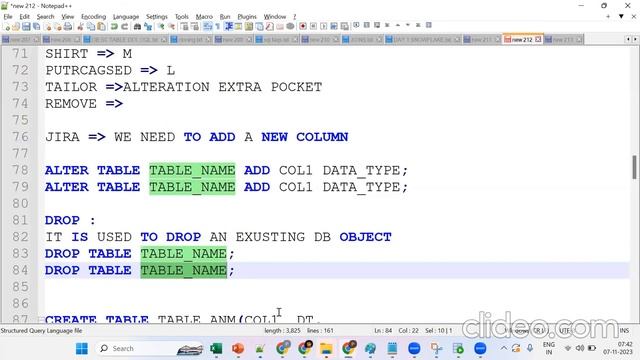Click the Playback macro icon
The width and height of the screenshot is (640, 360).
pyautogui.click(x=324, y=27)
